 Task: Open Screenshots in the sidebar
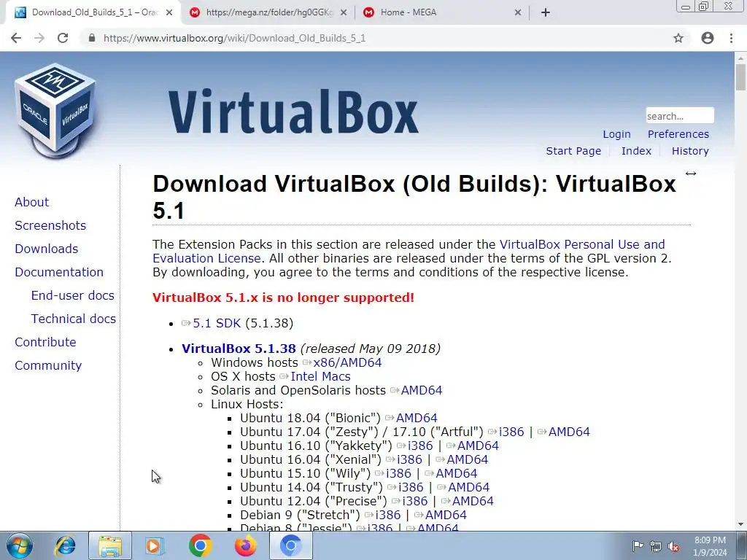point(50,225)
